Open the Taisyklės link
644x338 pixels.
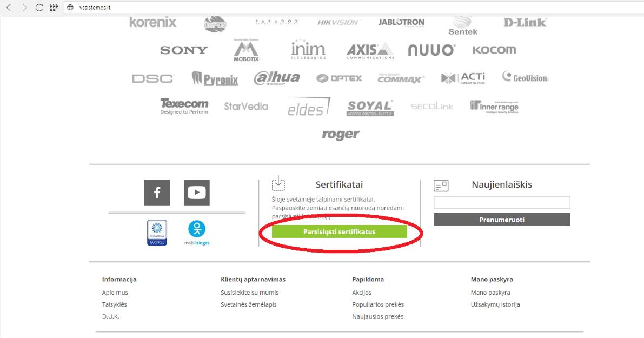[115, 304]
